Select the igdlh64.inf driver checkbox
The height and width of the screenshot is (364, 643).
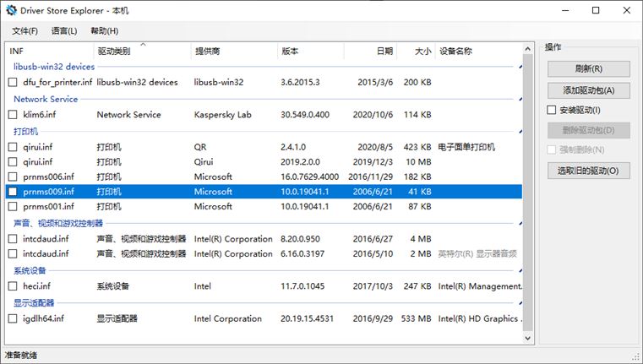[13, 319]
